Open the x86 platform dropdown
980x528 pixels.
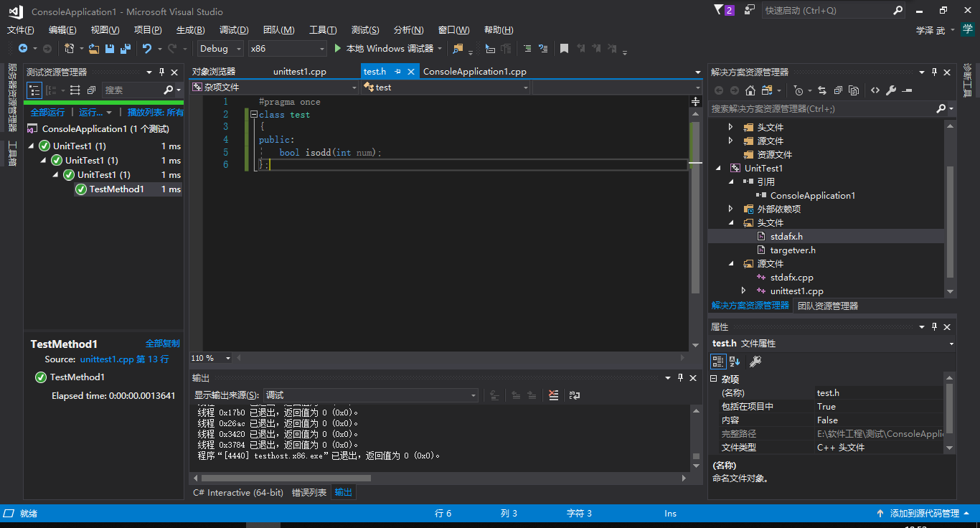coord(286,49)
